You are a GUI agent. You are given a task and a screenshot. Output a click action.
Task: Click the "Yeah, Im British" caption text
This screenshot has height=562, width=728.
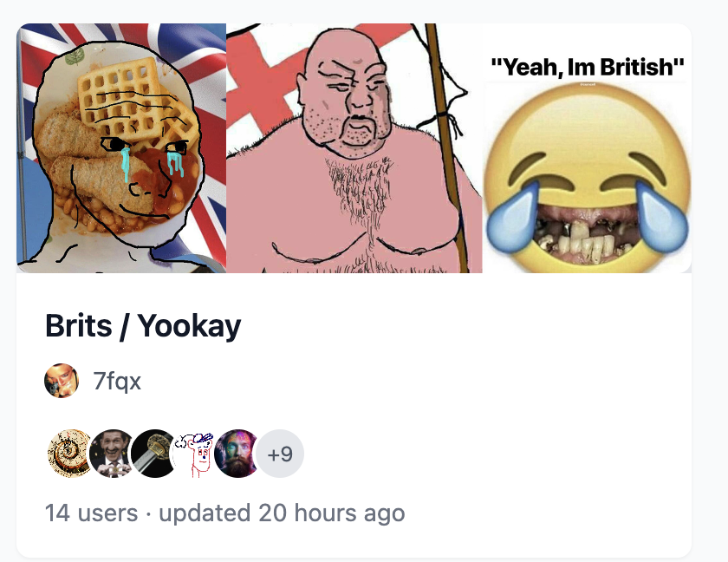[x=588, y=67]
